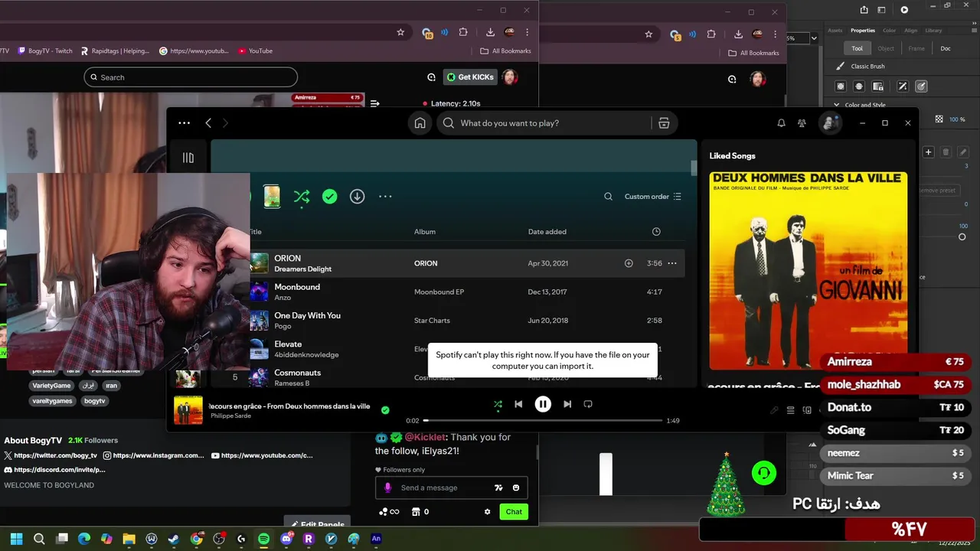980x551 pixels.
Task: Go to the previous track
Action: point(518,404)
